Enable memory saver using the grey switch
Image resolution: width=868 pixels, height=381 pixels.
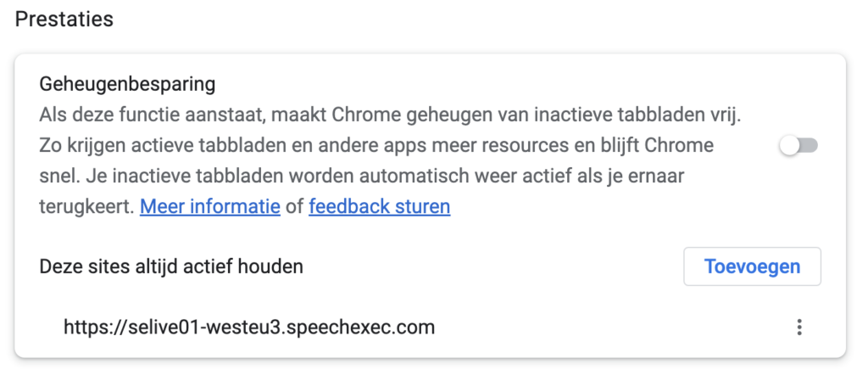798,146
